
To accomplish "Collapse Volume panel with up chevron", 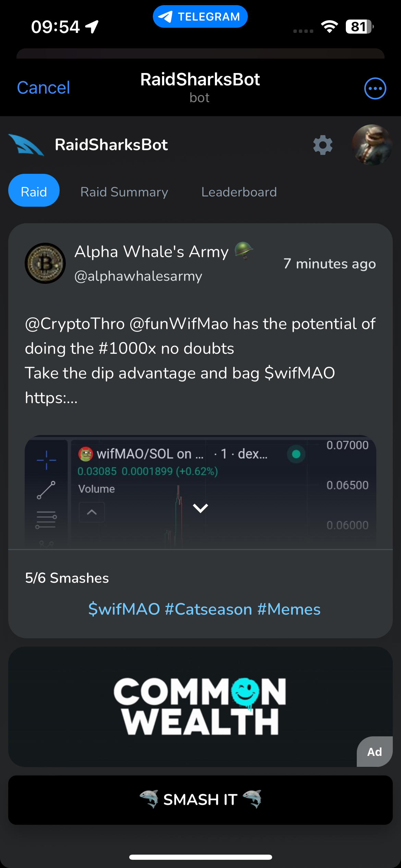I will tap(92, 512).
